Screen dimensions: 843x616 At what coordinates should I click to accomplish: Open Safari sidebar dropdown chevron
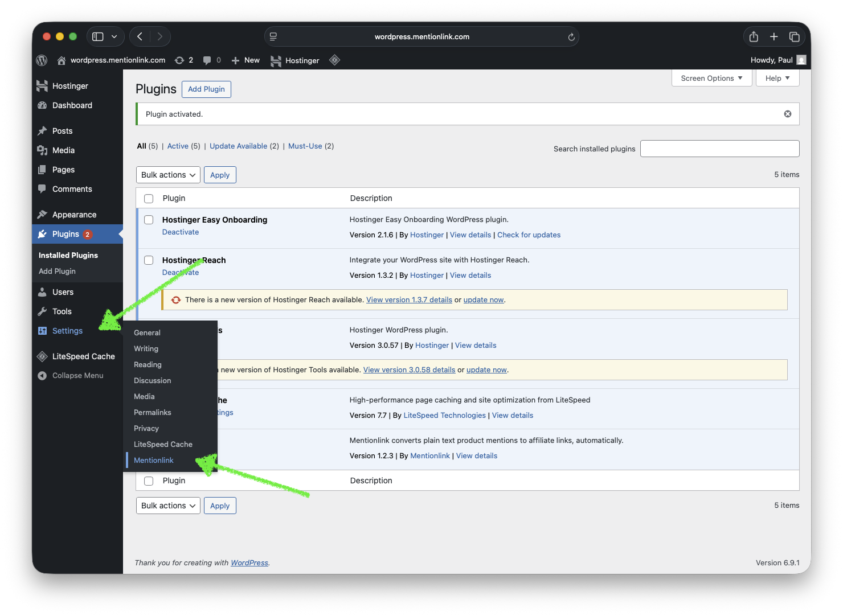(x=114, y=36)
